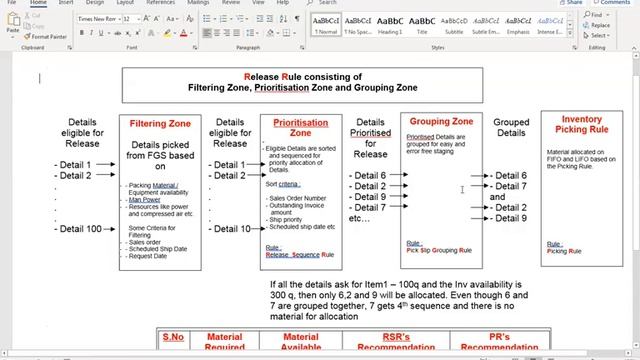The image size is (640, 360).
Task: Apply borders to the paragraph
Action: [x=287, y=33]
